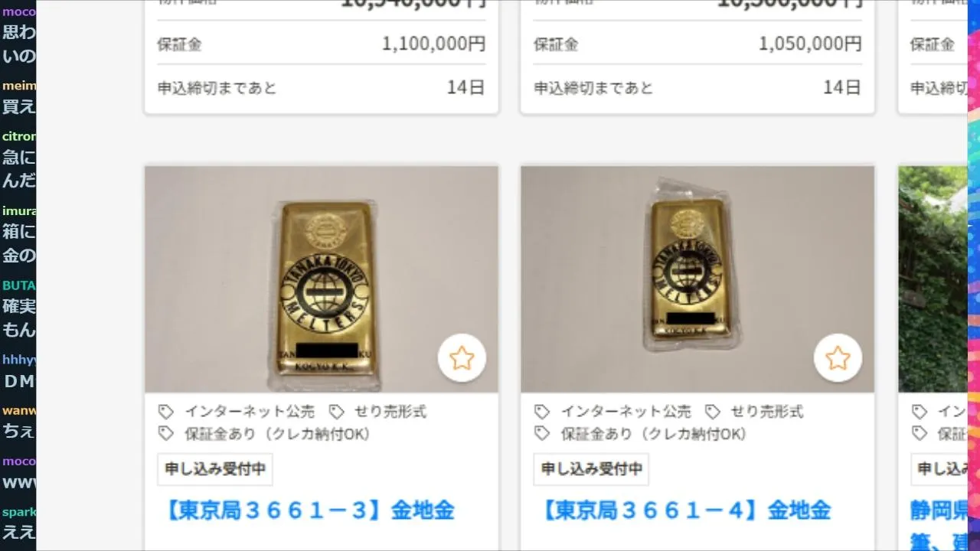
Task: Click the インターネット公売 tag icon on the 3661-3 listing
Action: pyautogui.click(x=166, y=412)
